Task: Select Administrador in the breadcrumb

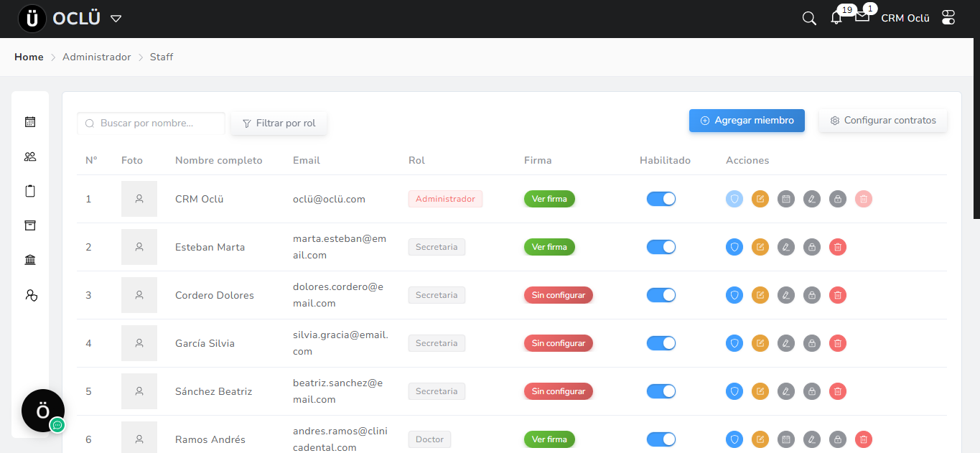Action: coord(97,57)
